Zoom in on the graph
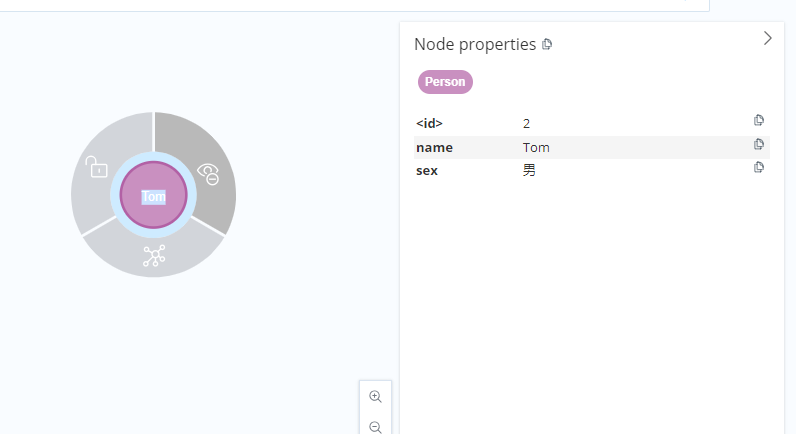 pyautogui.click(x=376, y=396)
